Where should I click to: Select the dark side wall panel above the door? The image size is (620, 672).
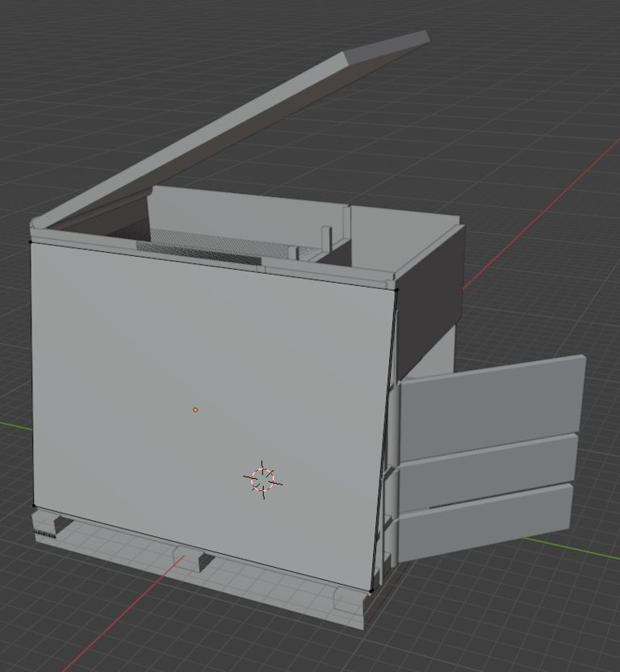pos(430,302)
